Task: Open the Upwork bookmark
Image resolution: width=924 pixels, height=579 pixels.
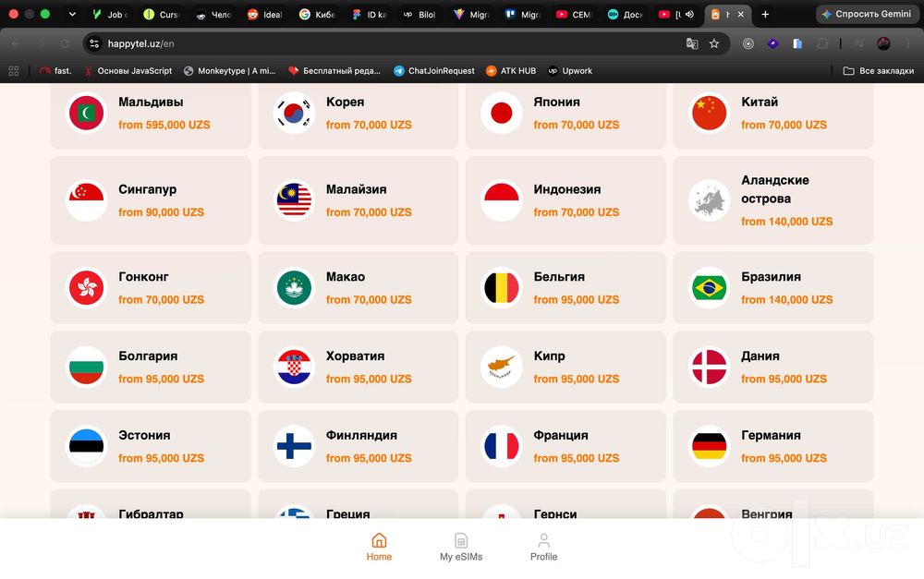Action: 570,71
